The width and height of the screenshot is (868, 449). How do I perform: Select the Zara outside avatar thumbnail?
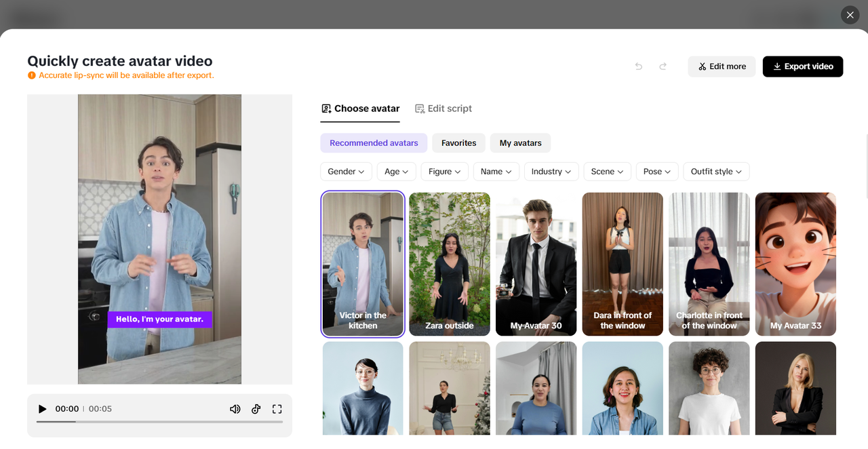[449, 264]
